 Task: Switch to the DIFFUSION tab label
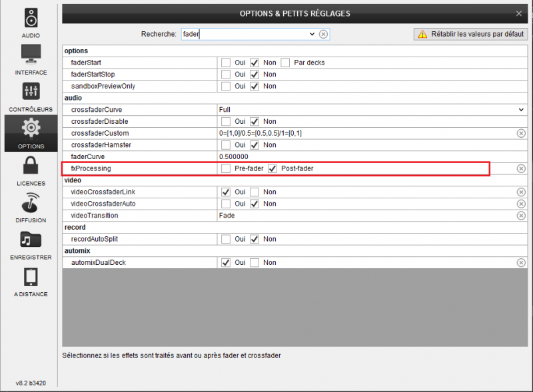tap(31, 220)
